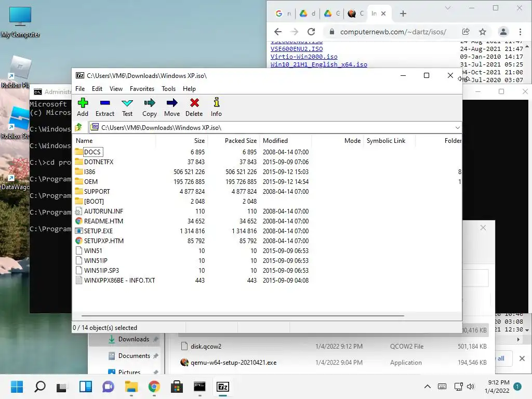Screen dimensions: 532x399
Task: Open Chrome three-dot menu
Action: click(520, 32)
